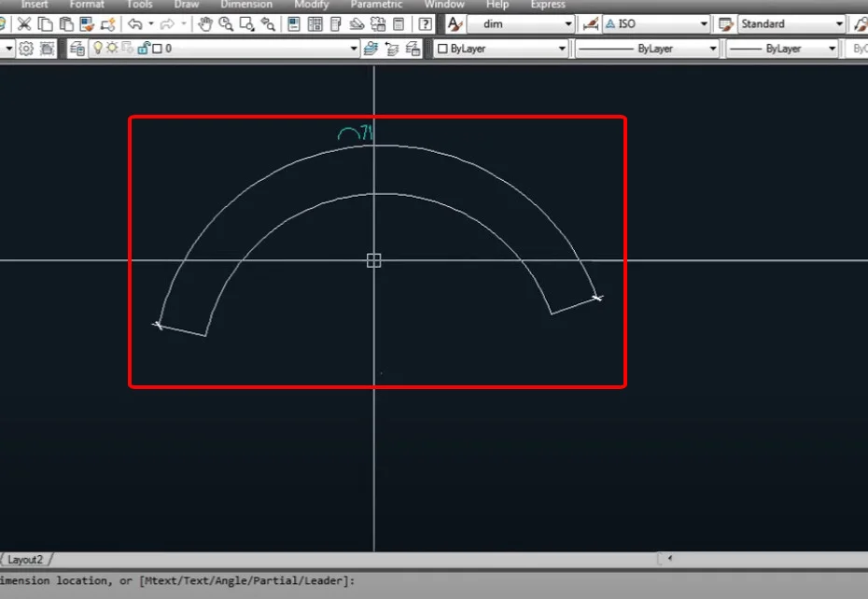Viewport: 868px width, 599px height.
Task: Open the Help menu
Action: (497, 5)
